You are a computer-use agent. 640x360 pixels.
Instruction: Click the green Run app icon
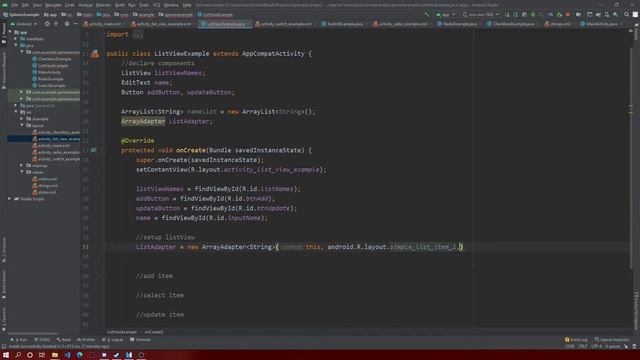507,14
